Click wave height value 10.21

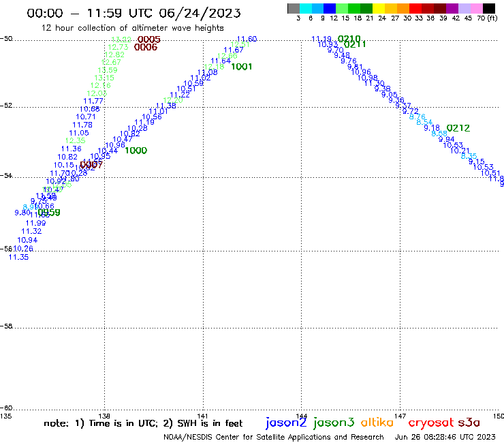[460, 151]
